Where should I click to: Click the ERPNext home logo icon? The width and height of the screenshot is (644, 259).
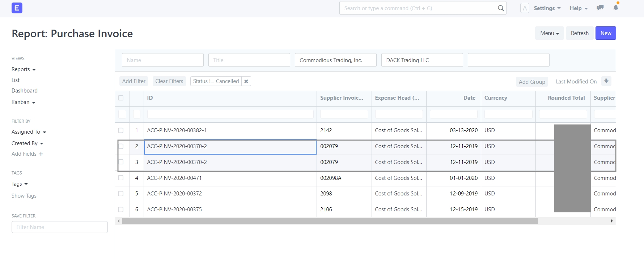tap(17, 8)
